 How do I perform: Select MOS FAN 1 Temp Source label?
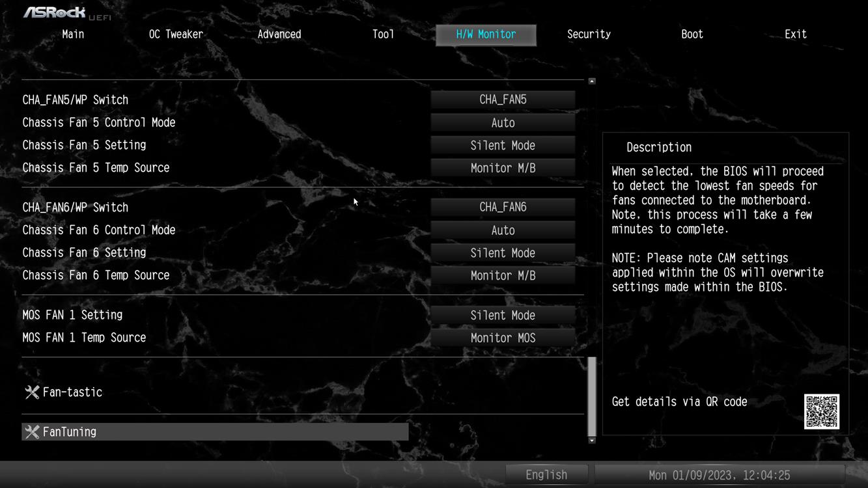point(84,338)
